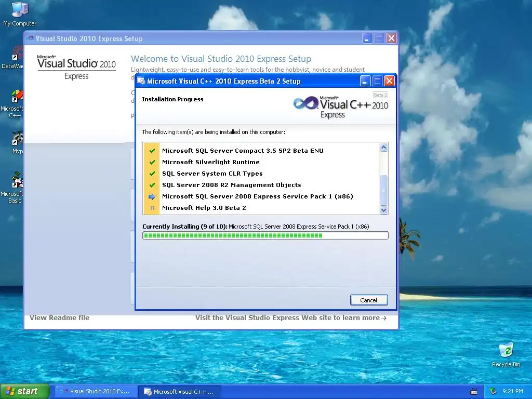
Task: Click setup icon in Visual C++ Setup title bar
Action: (141, 81)
